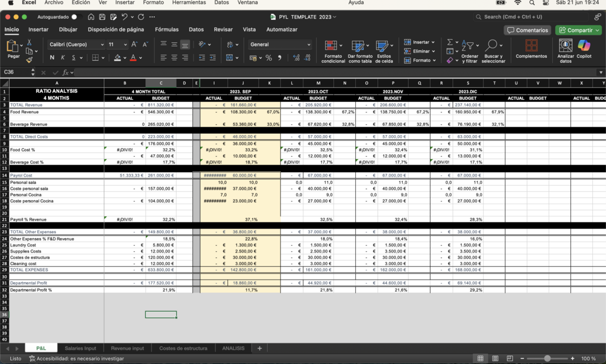Click the fill color bucket swatch

click(118, 58)
